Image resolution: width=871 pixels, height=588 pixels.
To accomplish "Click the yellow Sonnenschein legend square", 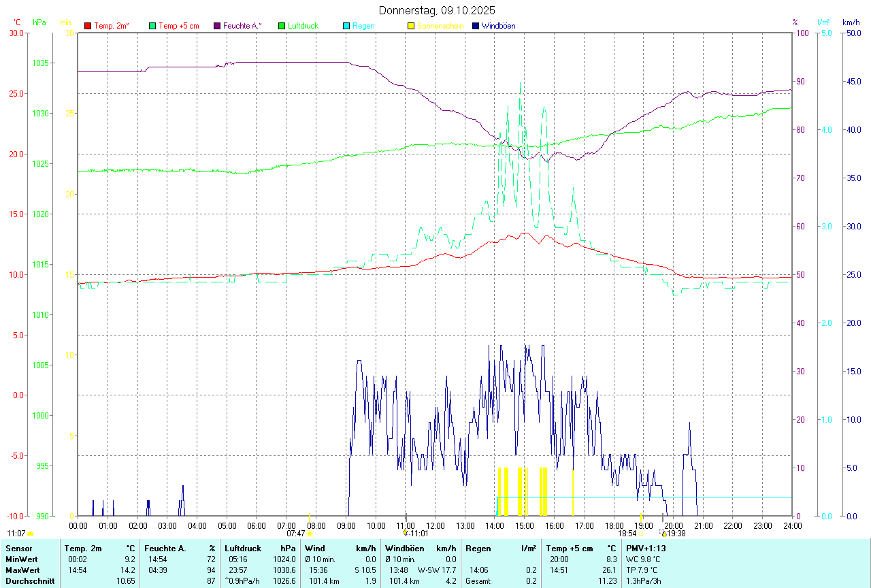I will pos(411,26).
